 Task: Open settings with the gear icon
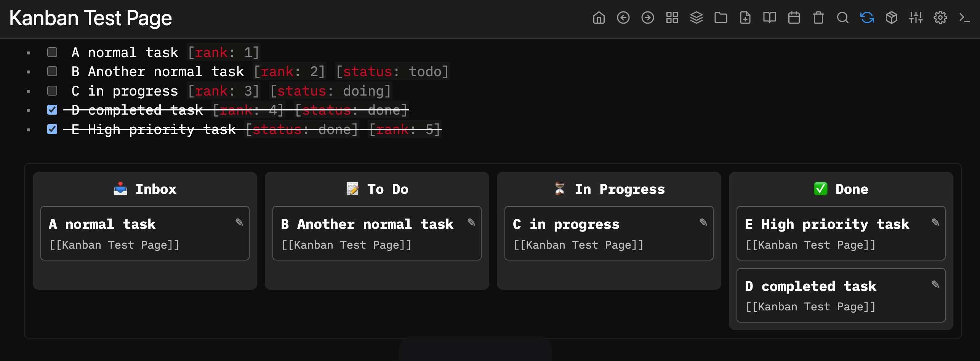coord(940,18)
